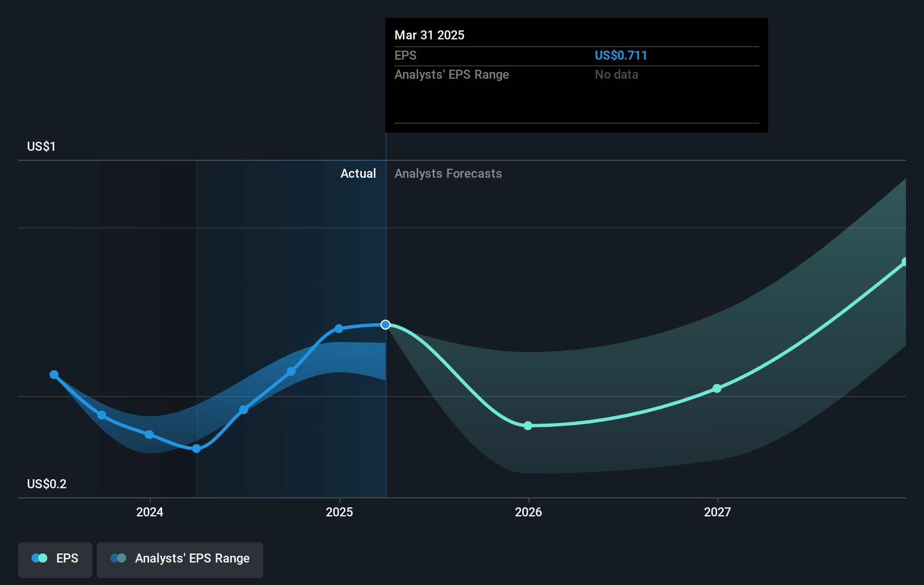Image resolution: width=924 pixels, height=585 pixels.
Task: Click the '2024' x-axis label
Action: (150, 512)
